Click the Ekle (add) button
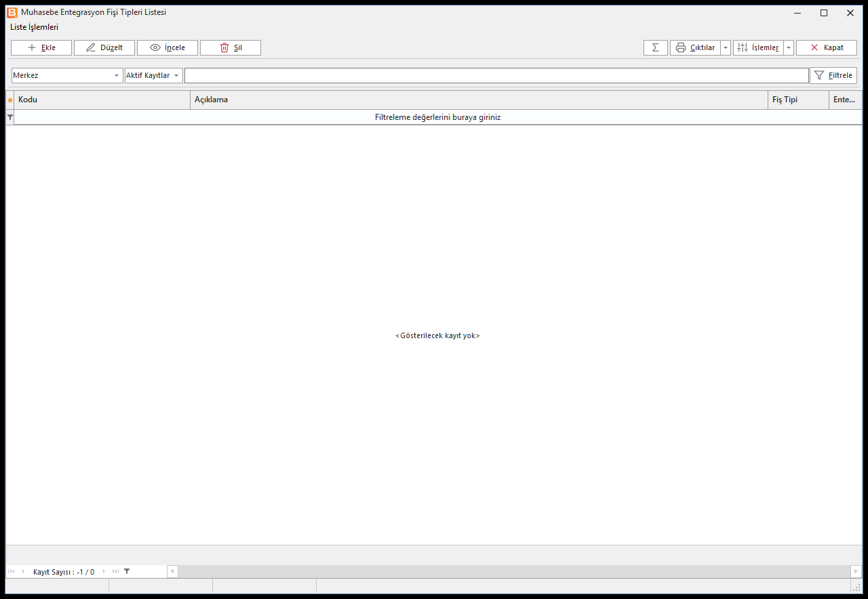868x599 pixels. (41, 47)
